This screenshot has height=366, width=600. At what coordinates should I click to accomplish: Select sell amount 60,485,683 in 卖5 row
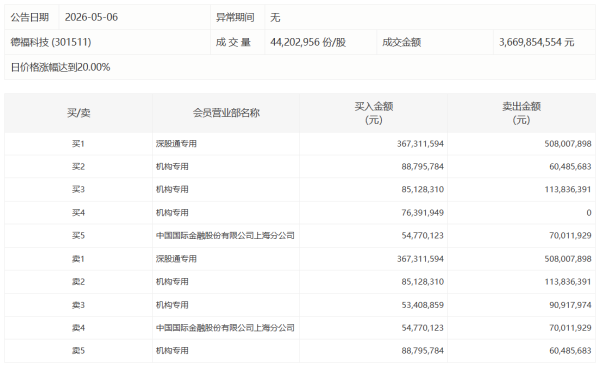570,351
